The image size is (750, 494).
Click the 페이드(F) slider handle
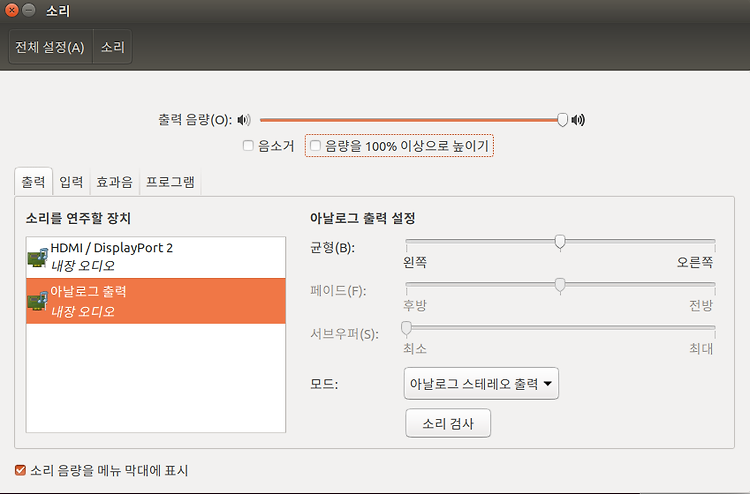pos(560,285)
